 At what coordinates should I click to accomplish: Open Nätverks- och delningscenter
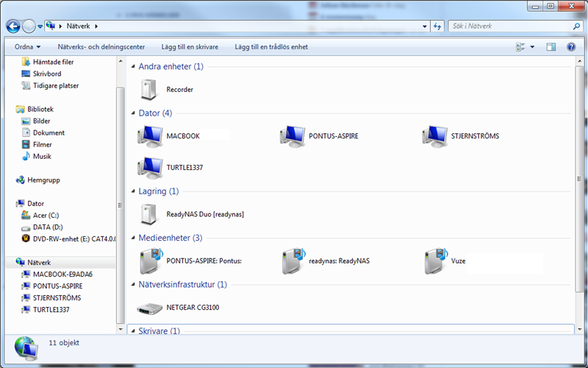tap(101, 47)
